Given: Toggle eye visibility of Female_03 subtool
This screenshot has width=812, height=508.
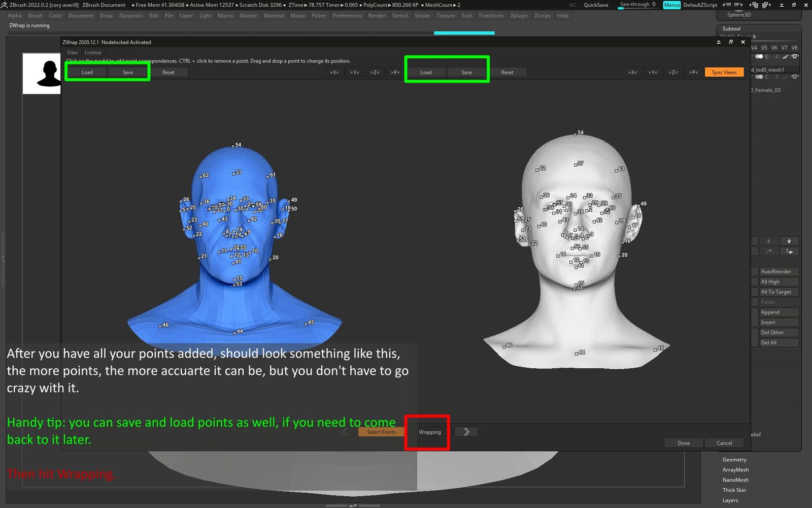Looking at the screenshot, I should 795,77.
